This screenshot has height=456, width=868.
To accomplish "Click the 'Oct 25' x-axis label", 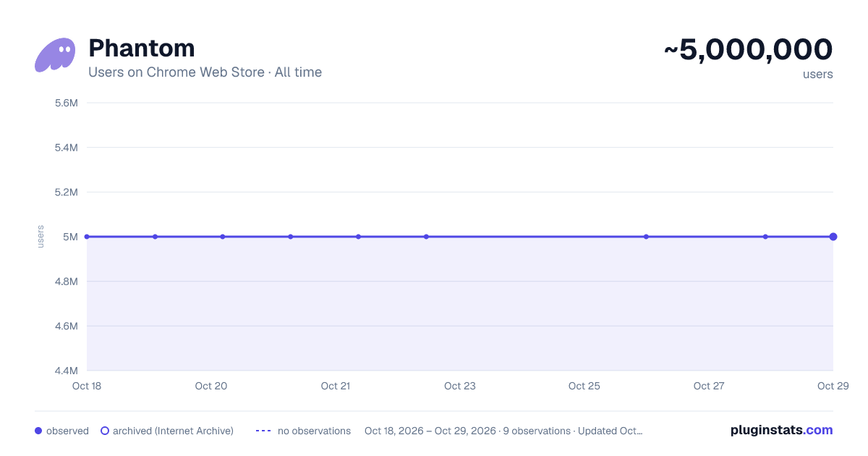I will point(584,386).
